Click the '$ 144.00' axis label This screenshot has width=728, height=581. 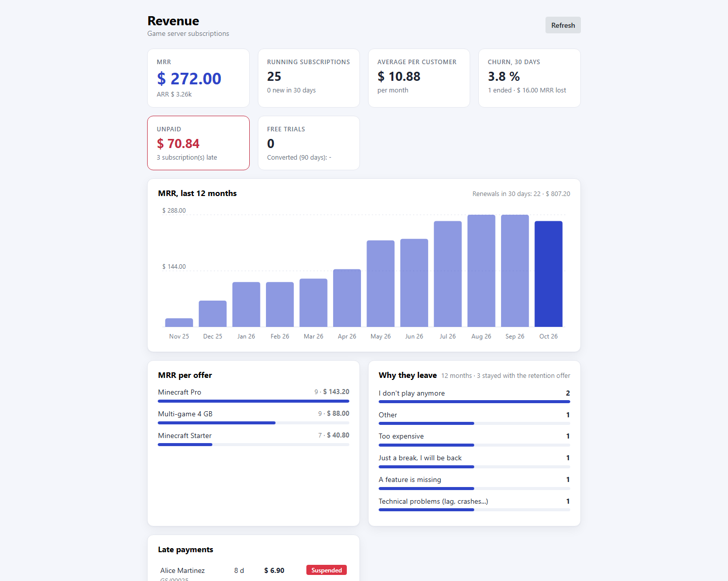[x=174, y=267]
